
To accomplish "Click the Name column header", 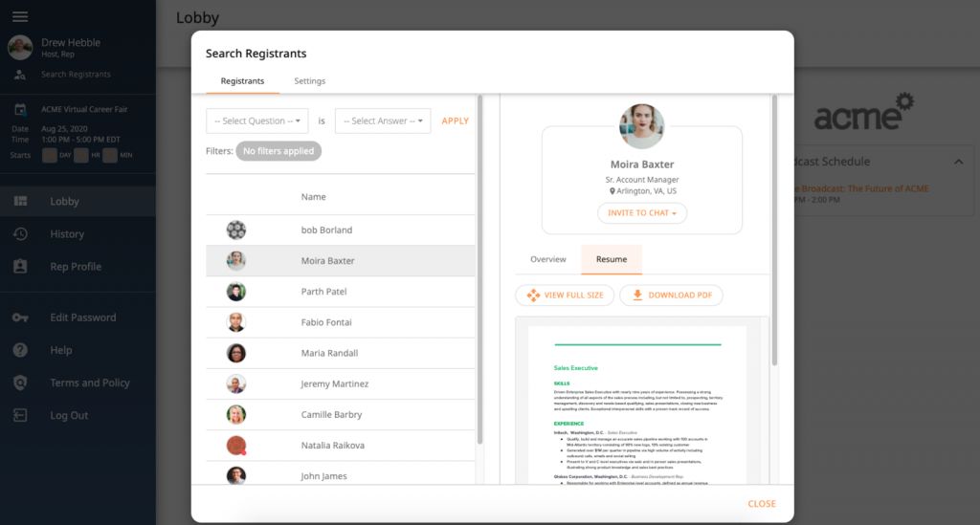I will click(x=313, y=197).
